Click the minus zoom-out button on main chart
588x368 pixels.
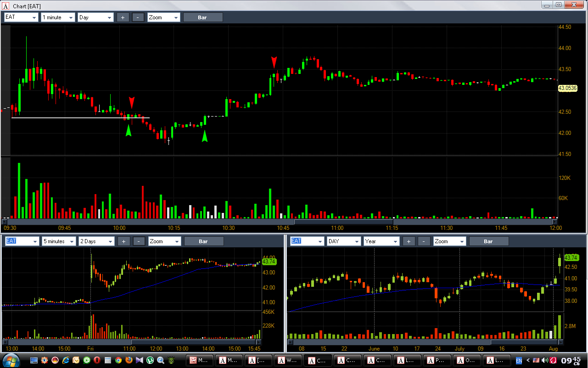pos(138,17)
